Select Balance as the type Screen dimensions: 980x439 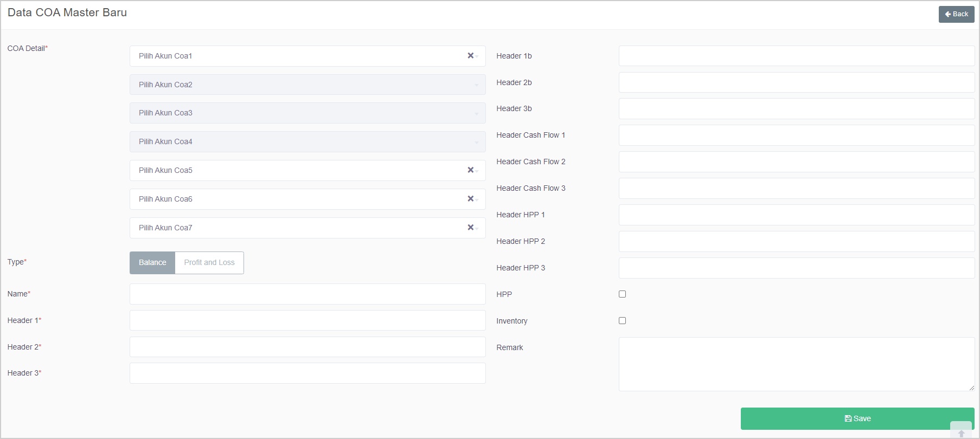coord(152,263)
